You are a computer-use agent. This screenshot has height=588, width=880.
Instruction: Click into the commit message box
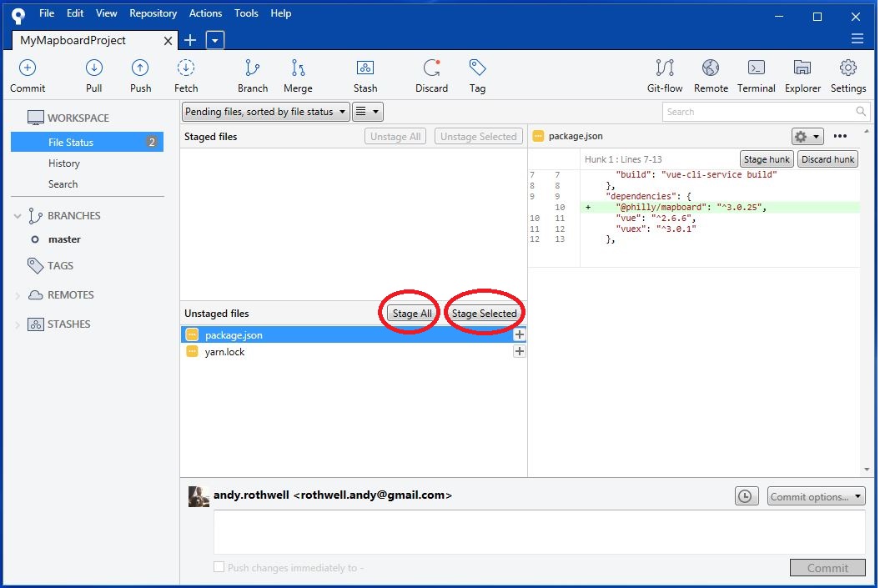pos(540,532)
